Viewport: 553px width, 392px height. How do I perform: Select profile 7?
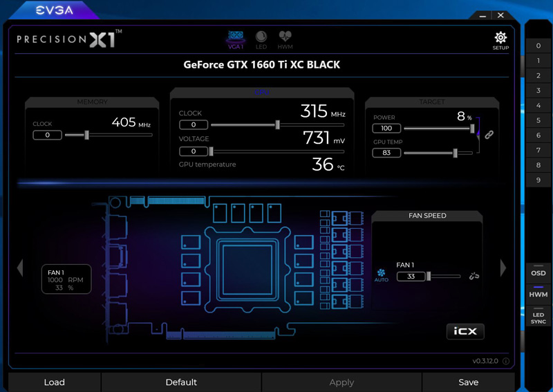538,150
